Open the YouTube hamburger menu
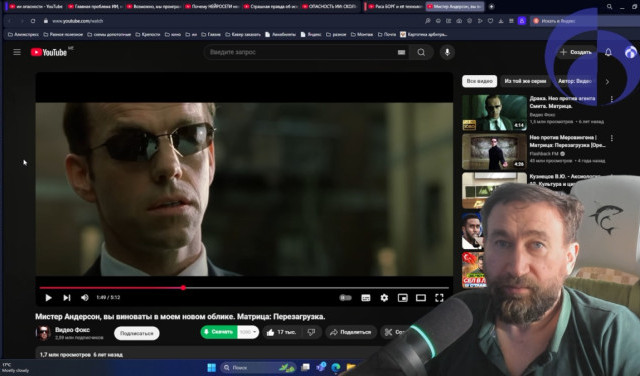640x376 pixels. click(x=17, y=52)
